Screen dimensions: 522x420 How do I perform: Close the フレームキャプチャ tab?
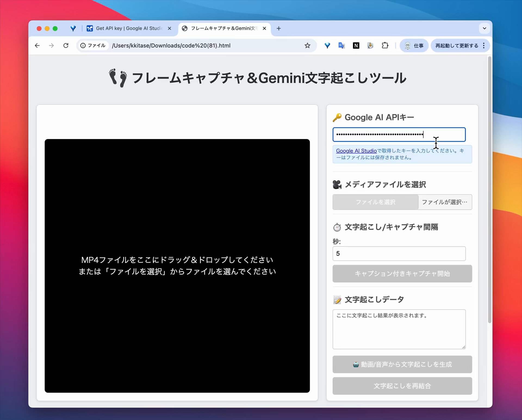point(264,28)
